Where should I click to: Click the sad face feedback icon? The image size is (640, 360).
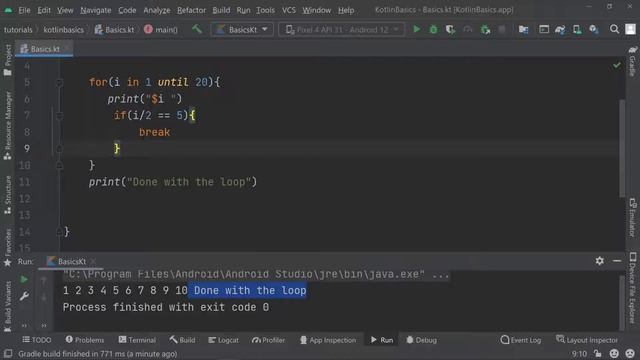pyautogui.click(x=630, y=353)
